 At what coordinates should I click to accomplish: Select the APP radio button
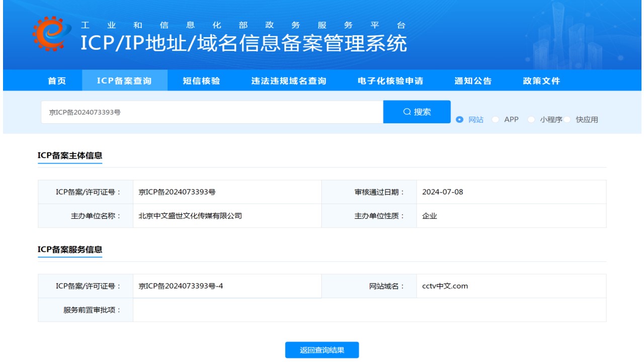[496, 120]
